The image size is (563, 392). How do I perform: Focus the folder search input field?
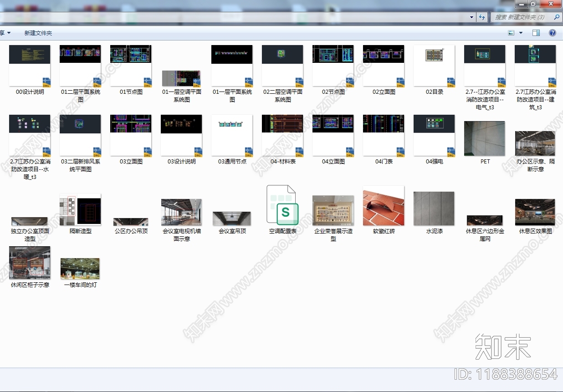pos(522,17)
